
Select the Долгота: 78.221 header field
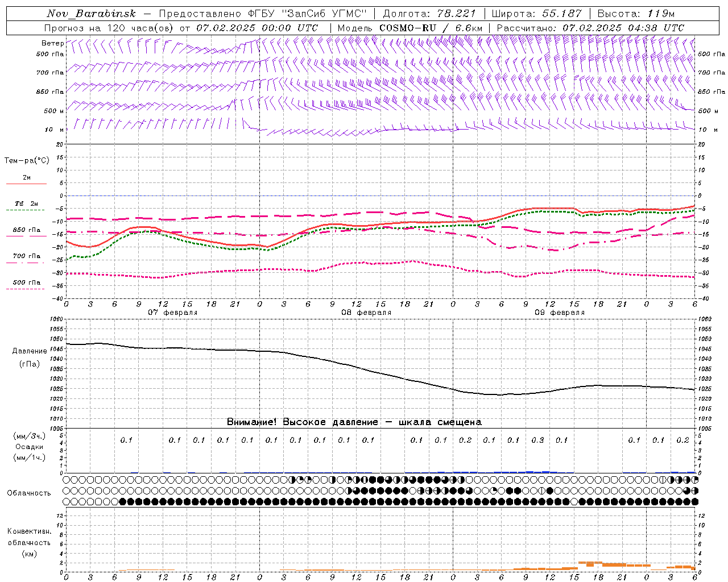point(430,14)
